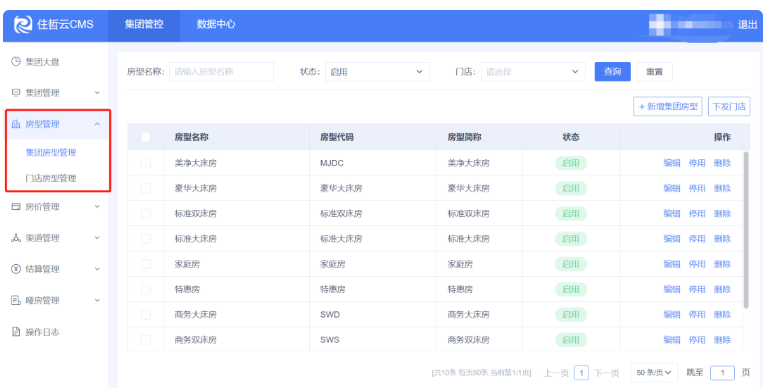Screen dimensions: 772x392
Task: Expand the 渠道管理 menu chevron
Action: (x=97, y=238)
